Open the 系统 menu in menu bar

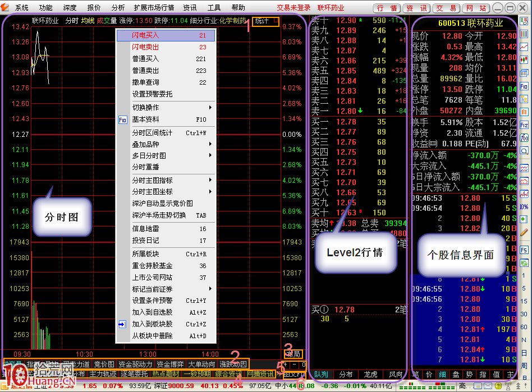[22, 7]
